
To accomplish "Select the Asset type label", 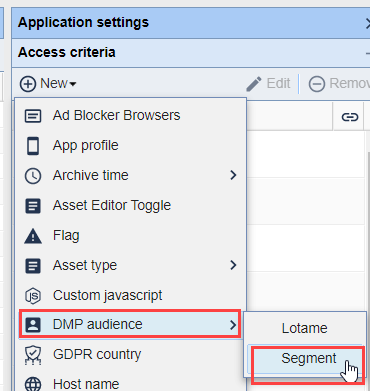I will coord(85,266).
